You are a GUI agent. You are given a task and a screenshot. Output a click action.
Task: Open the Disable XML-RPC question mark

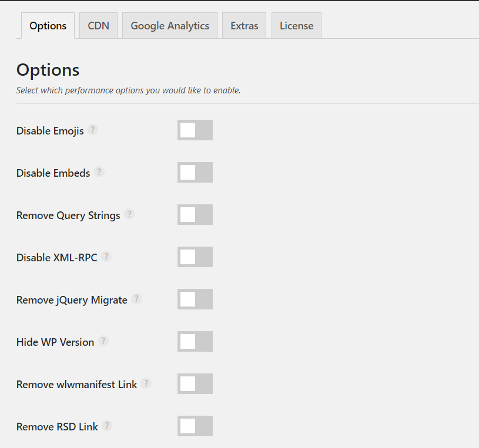point(106,257)
